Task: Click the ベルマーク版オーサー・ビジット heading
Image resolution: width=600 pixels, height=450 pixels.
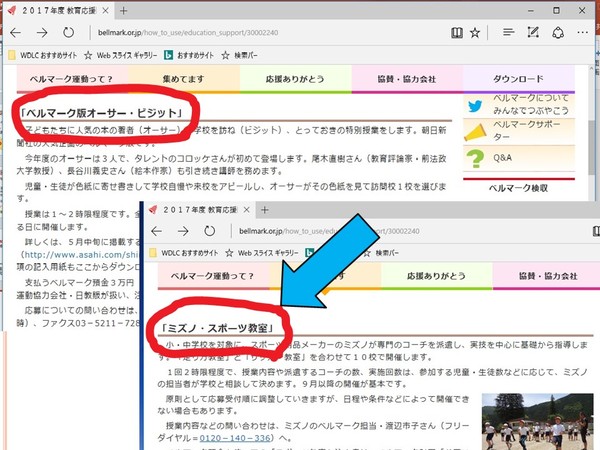Action: click(102, 113)
